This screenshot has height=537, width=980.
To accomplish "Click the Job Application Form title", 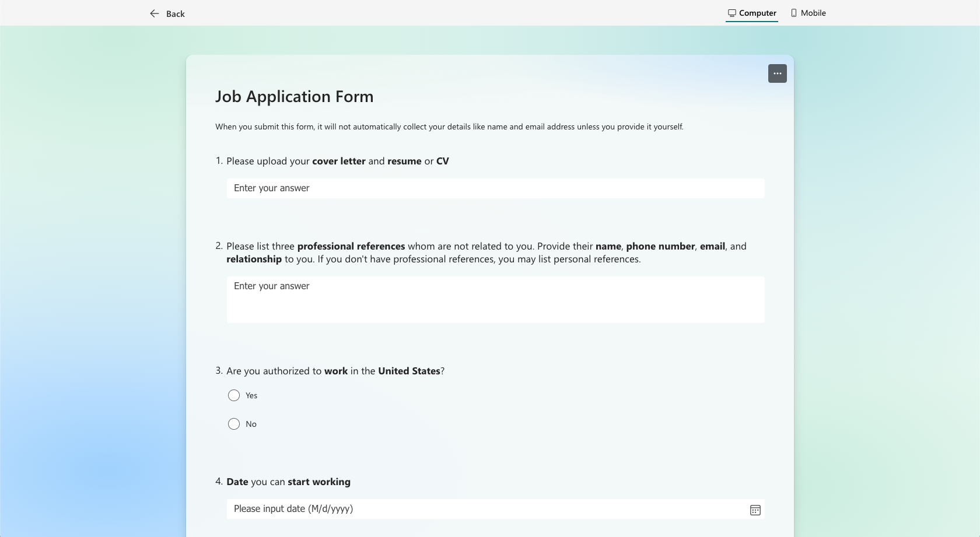I will click(294, 96).
